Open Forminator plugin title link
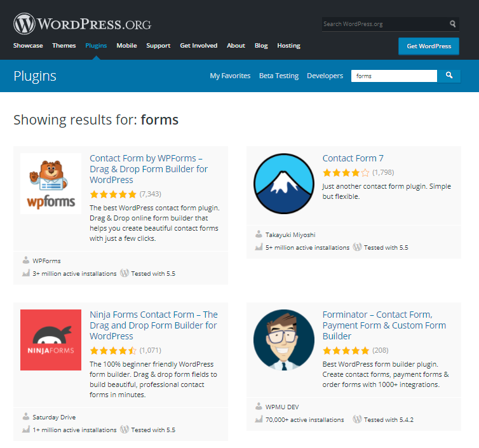479x448 pixels. (384, 325)
